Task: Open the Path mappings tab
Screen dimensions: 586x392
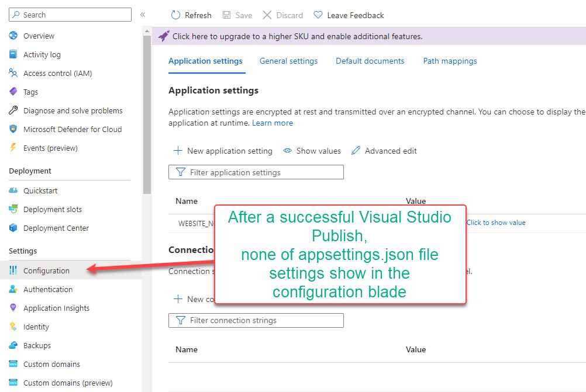Action: [x=450, y=61]
